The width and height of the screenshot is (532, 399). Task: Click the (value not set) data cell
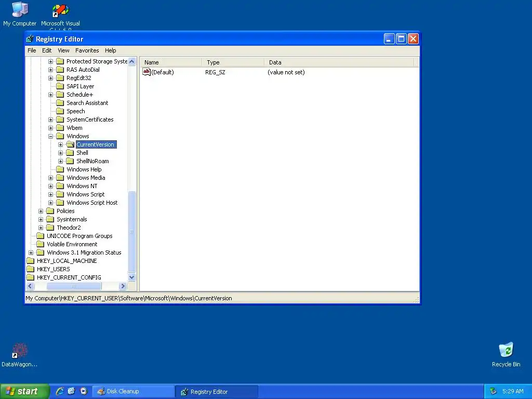(x=286, y=72)
